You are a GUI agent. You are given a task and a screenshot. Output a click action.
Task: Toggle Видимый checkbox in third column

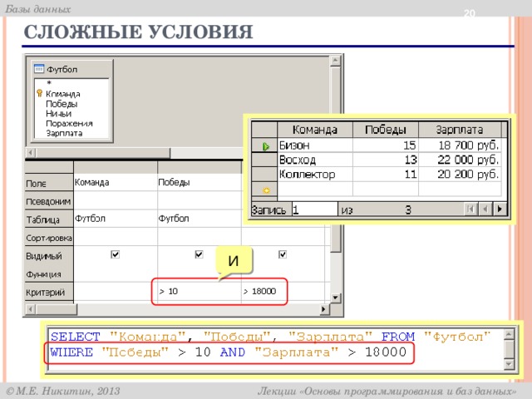pyautogui.click(x=283, y=254)
